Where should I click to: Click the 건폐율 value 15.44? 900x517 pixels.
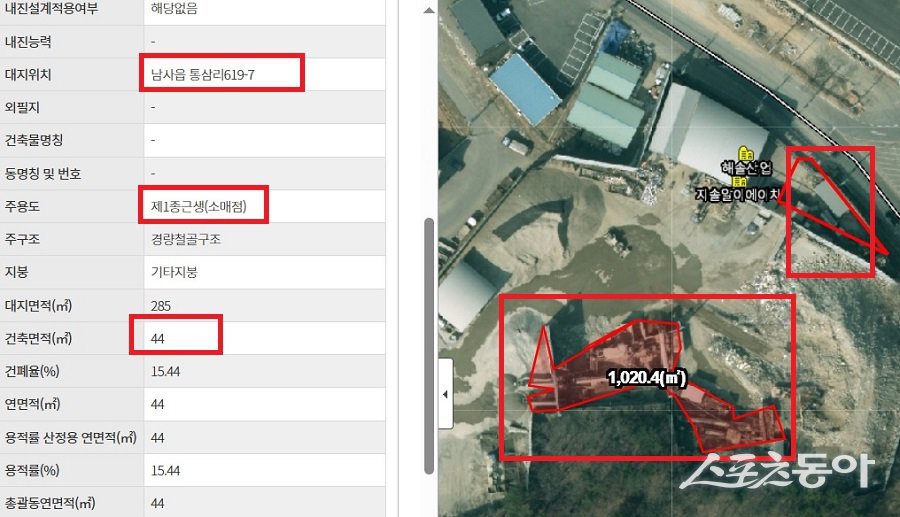coord(165,371)
